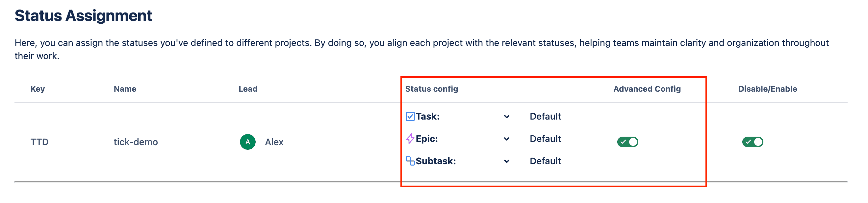868x203 pixels.
Task: Click the purple Epic symbol next to Epic label
Action: coord(410,138)
